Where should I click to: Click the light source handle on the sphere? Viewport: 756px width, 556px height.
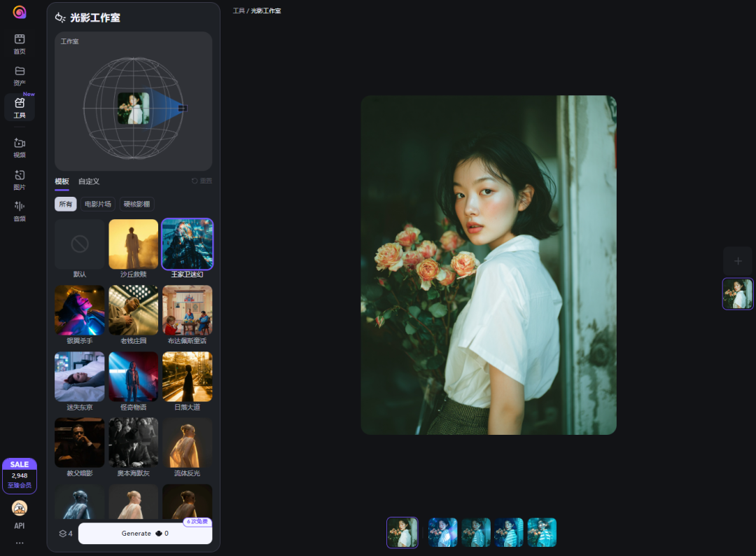pos(183,108)
